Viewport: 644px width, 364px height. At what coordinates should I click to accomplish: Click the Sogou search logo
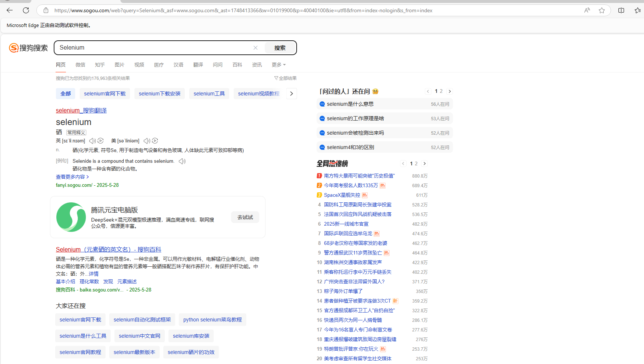29,48
